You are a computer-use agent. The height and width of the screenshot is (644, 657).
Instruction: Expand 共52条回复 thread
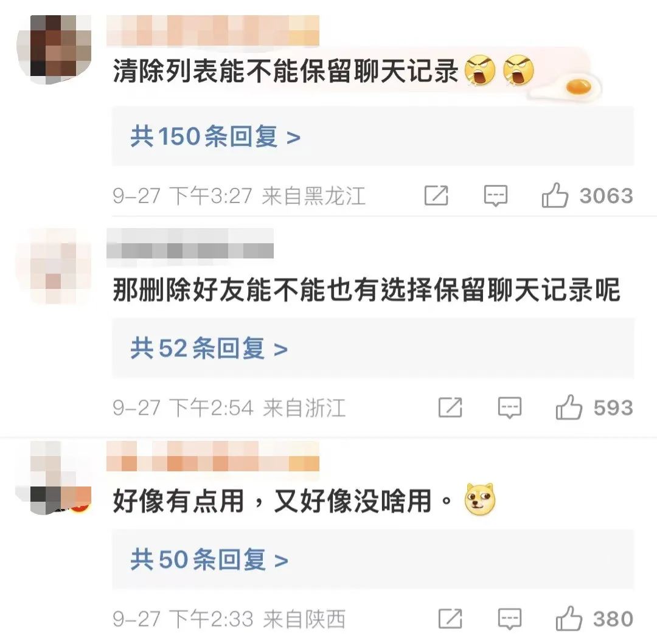pyautogui.click(x=373, y=348)
